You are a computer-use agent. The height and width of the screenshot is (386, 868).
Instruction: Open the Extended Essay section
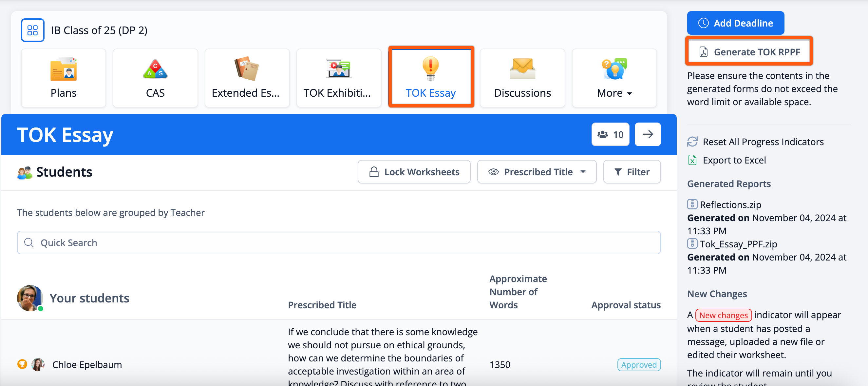pyautogui.click(x=247, y=78)
